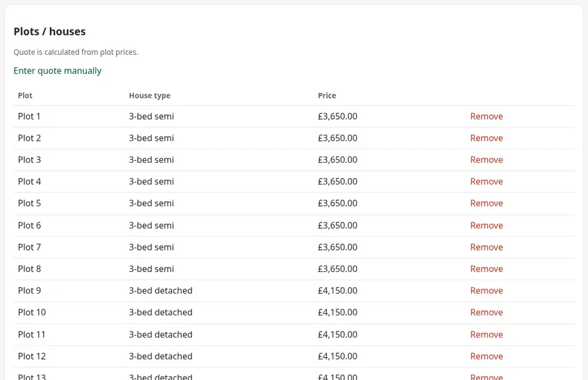
Task: Click Plot 9's £4,150.00 price
Action: (x=338, y=290)
